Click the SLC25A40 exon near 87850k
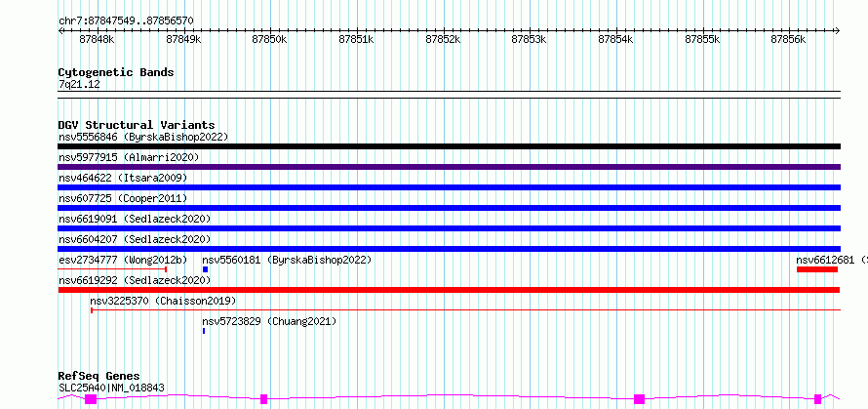This screenshot has width=868, height=409. pos(264,398)
